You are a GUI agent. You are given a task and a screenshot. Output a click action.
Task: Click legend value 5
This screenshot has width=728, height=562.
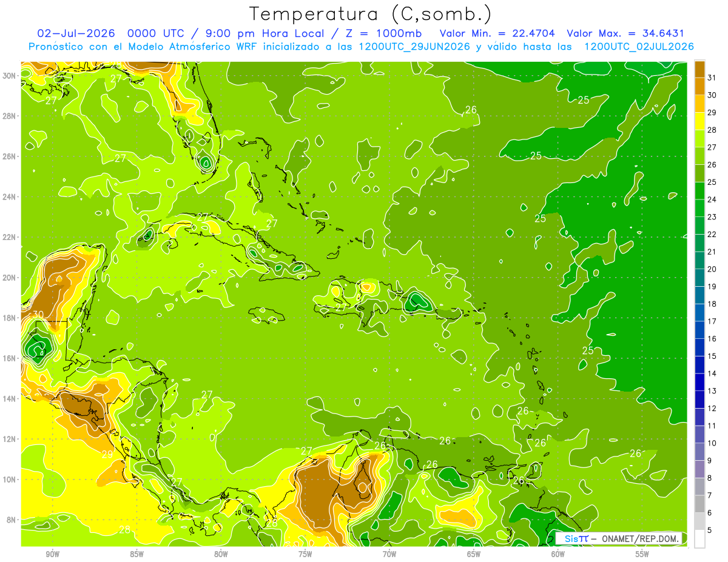click(710, 530)
